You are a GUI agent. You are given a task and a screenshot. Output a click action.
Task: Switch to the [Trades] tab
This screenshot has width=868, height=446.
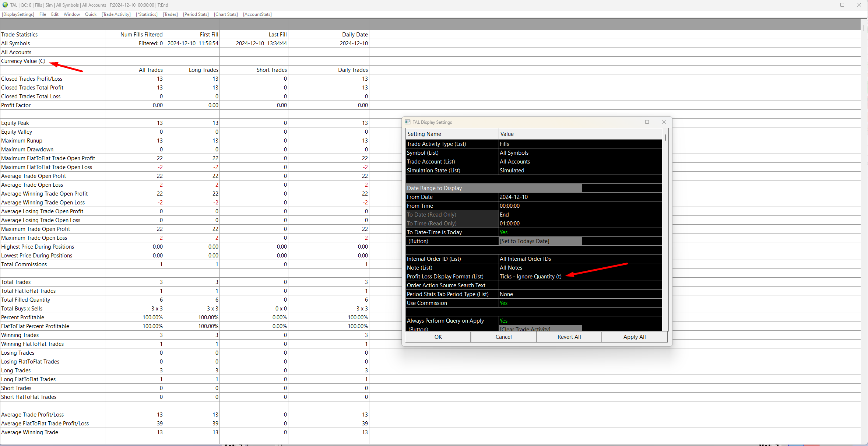coord(170,14)
